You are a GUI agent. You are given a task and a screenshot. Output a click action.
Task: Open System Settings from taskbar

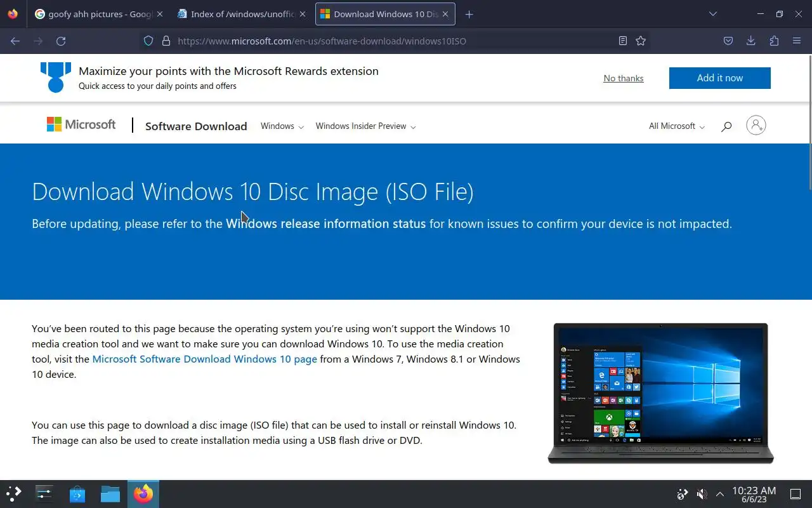[44, 493]
